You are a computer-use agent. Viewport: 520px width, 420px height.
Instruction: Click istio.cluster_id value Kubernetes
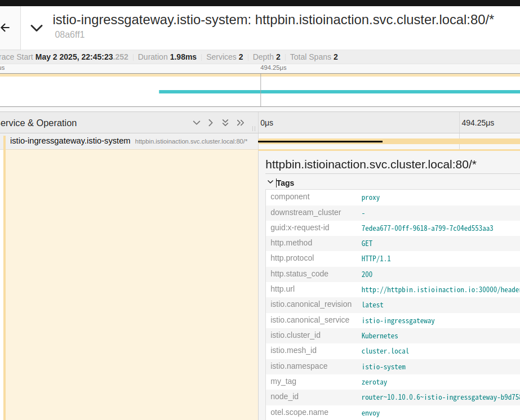[x=380, y=336]
